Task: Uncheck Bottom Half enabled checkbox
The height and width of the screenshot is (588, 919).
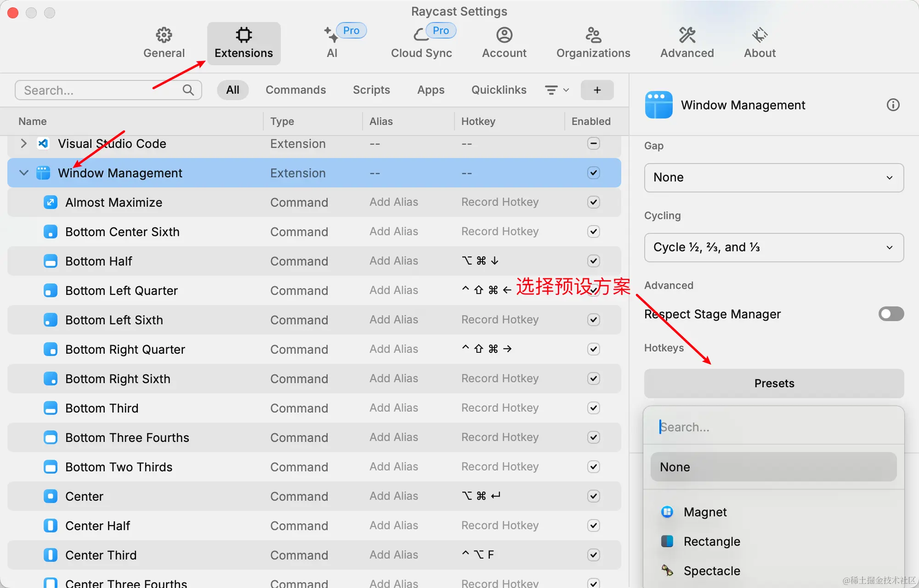Action: tap(593, 261)
